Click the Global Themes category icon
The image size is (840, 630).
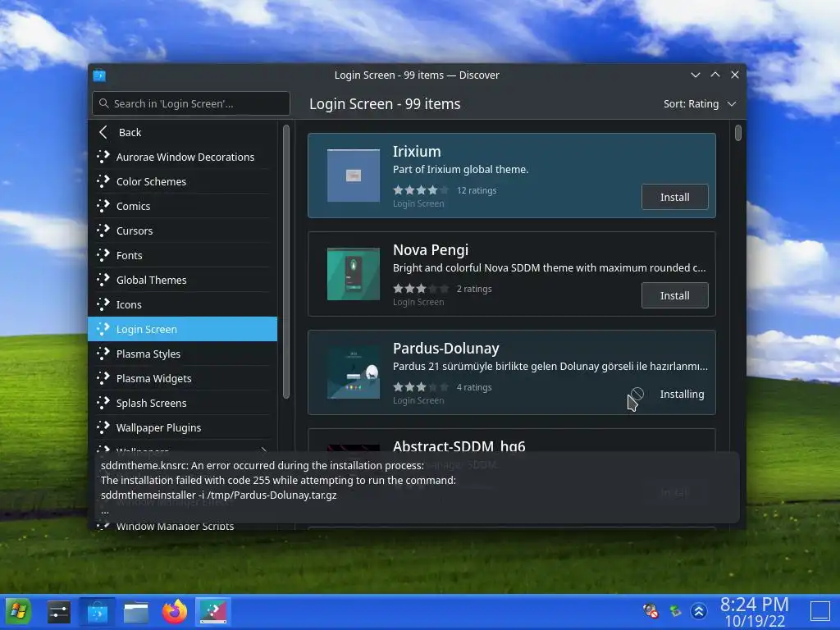click(x=103, y=281)
